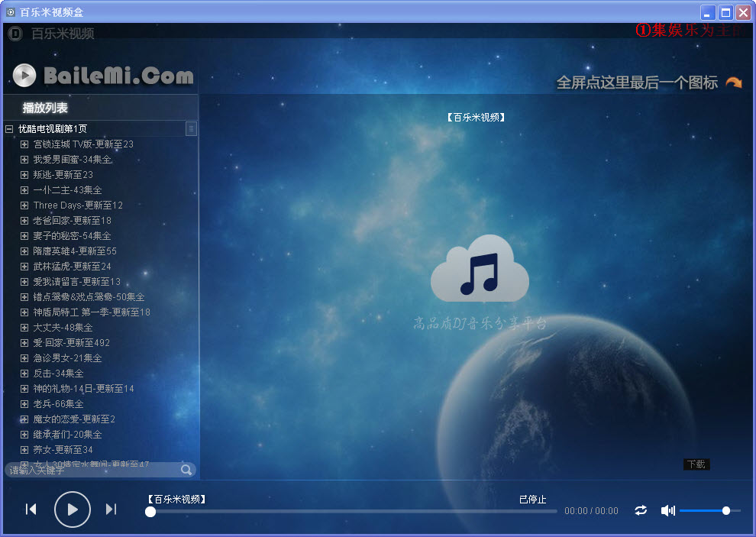This screenshot has height=537, width=756.
Task: Click the orange curved arrow icon
Action: (x=734, y=82)
